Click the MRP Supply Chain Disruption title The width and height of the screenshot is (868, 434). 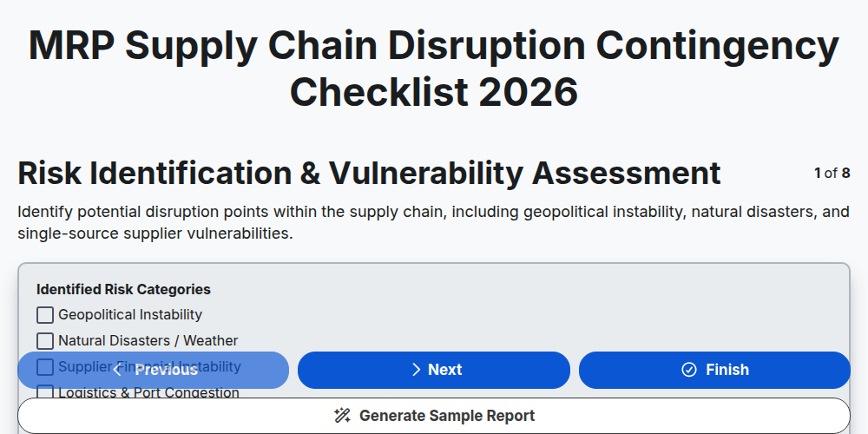click(x=434, y=69)
